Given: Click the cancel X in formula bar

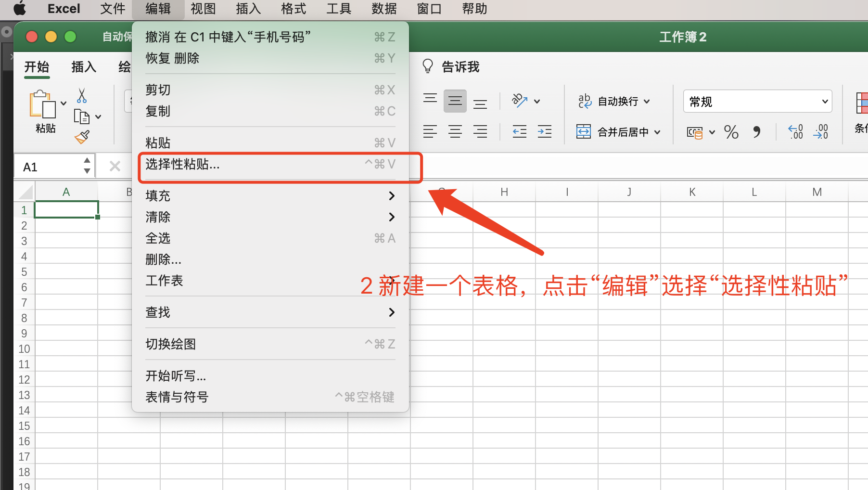Looking at the screenshot, I should point(115,167).
